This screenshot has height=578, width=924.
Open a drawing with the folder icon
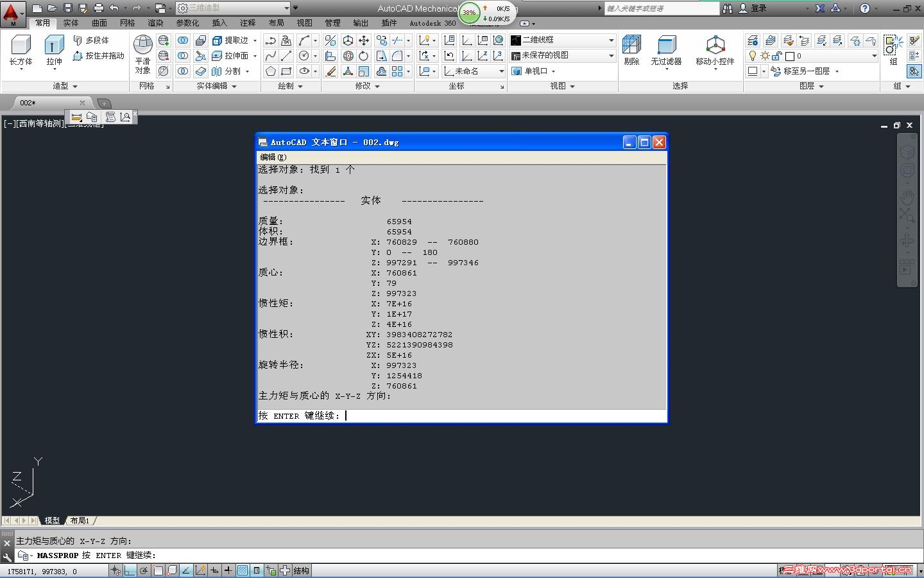(53, 8)
